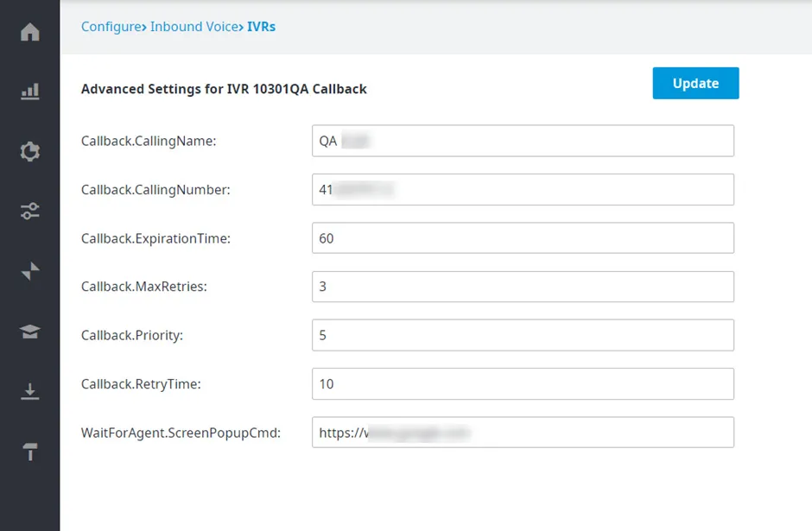This screenshot has height=531, width=812.
Task: Click the Update button
Action: click(695, 83)
